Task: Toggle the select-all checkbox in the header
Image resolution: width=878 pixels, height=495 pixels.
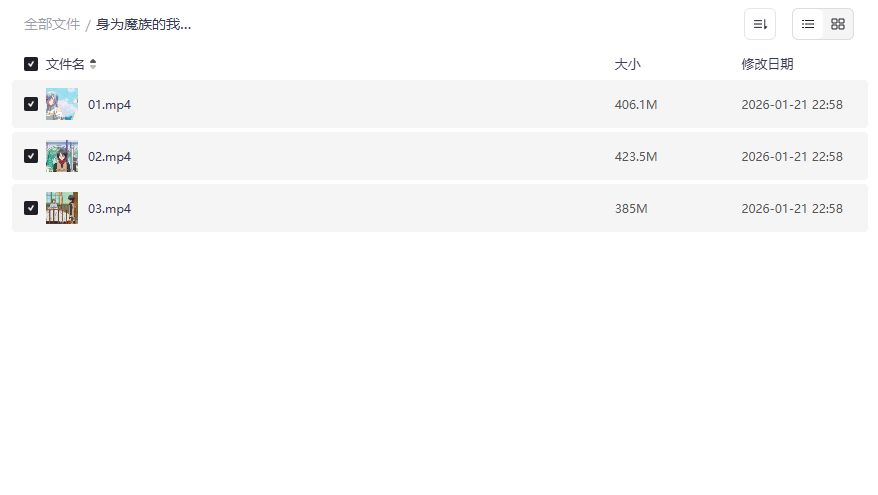Action: point(31,64)
